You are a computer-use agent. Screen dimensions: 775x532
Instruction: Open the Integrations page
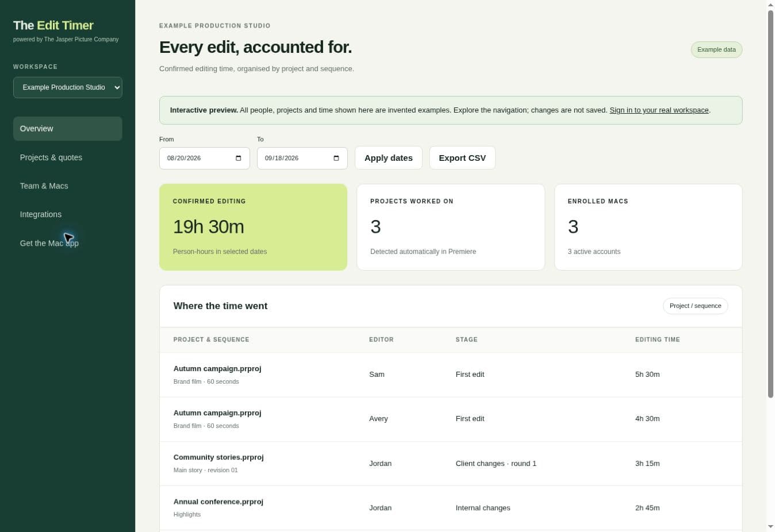click(x=68, y=214)
